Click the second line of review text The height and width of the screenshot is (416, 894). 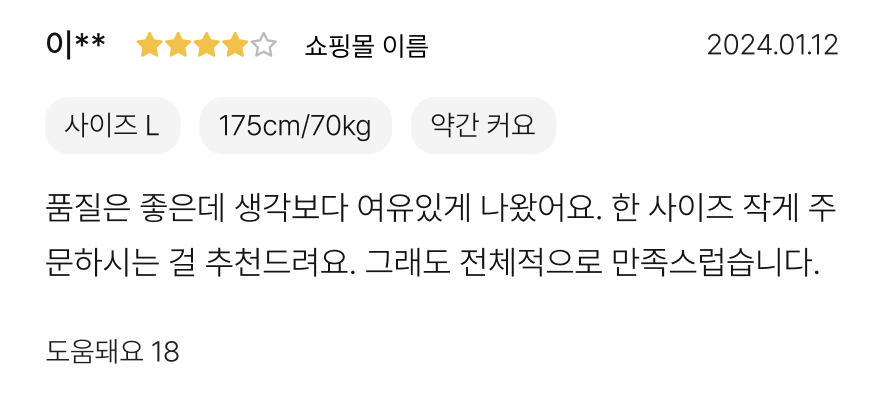432,262
